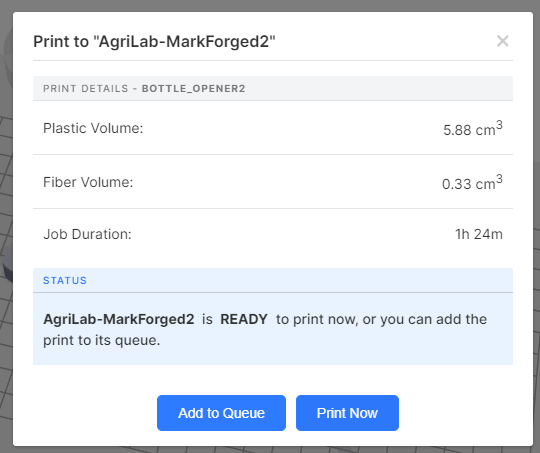Click the Fiber Volume label
The width and height of the screenshot is (540, 453).
coord(88,182)
